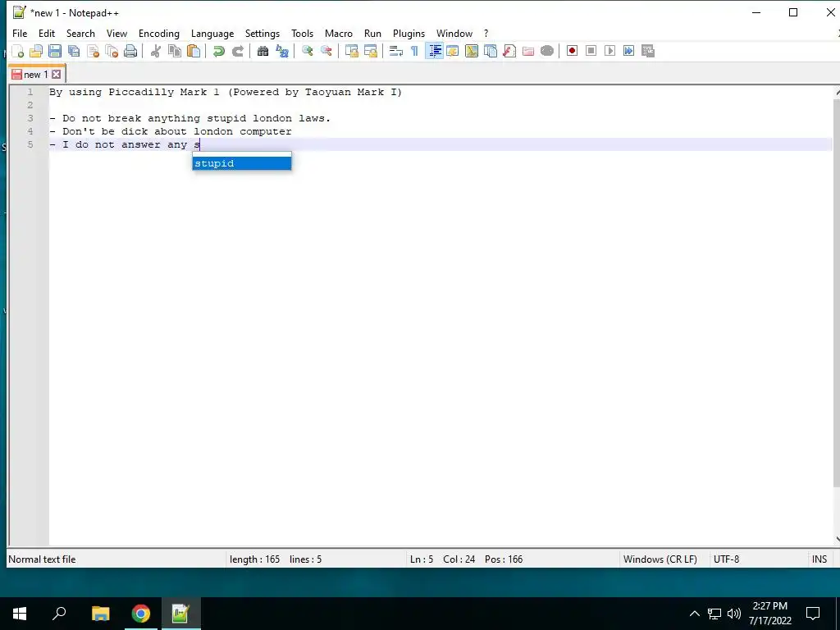Select the 'new 1' document tab

click(35, 75)
